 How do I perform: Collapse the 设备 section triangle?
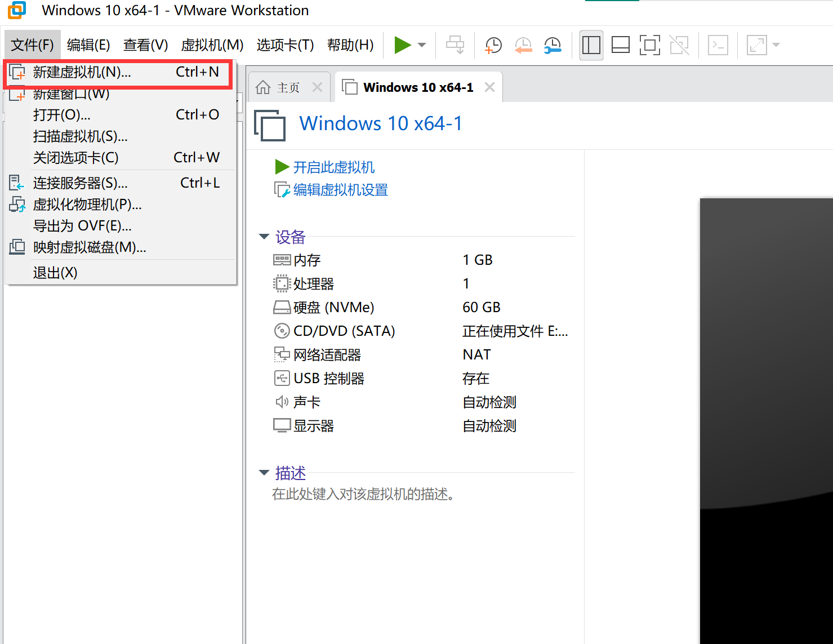pos(264,237)
